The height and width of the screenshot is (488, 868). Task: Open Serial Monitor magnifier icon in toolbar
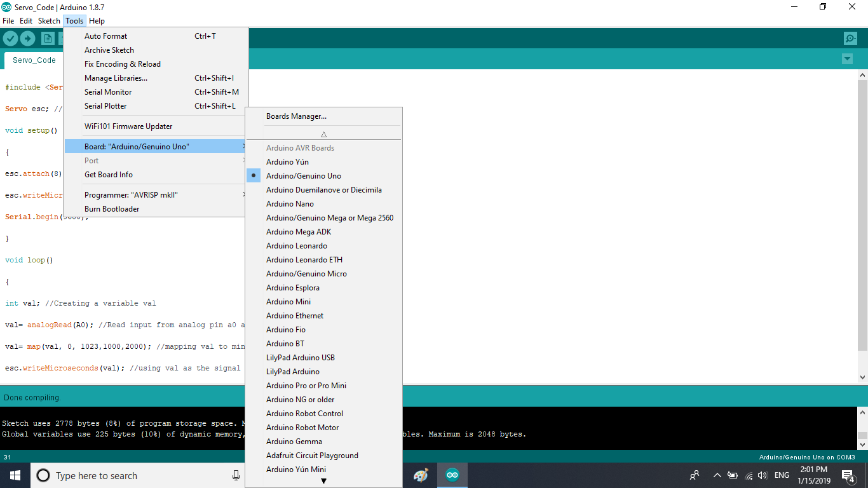pos(850,39)
